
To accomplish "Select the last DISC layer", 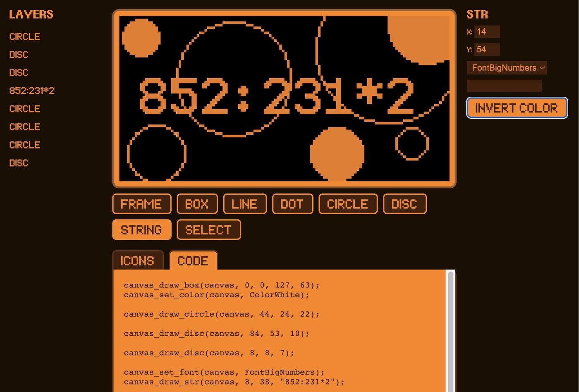I will click(x=19, y=163).
